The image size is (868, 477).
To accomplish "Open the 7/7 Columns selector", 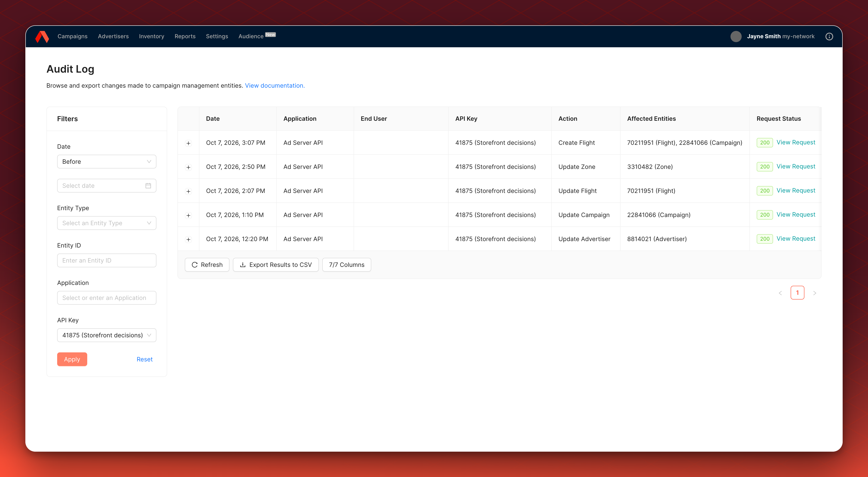I will coord(346,265).
